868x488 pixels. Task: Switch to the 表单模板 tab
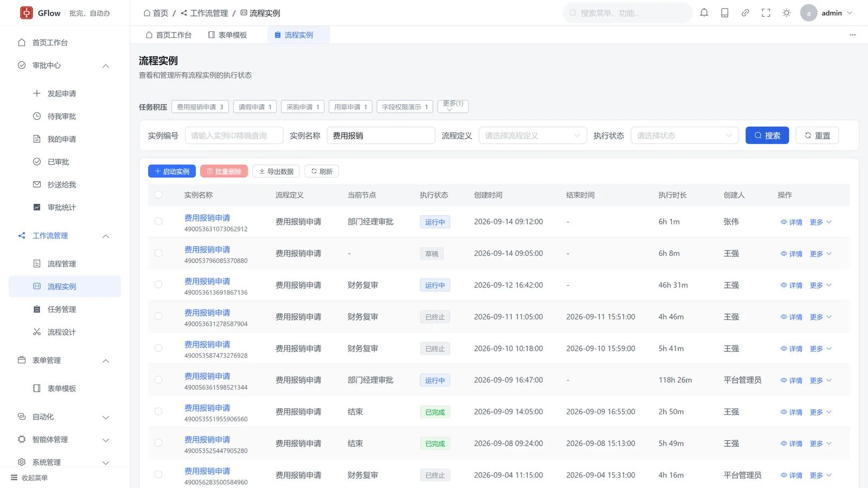pyautogui.click(x=227, y=35)
